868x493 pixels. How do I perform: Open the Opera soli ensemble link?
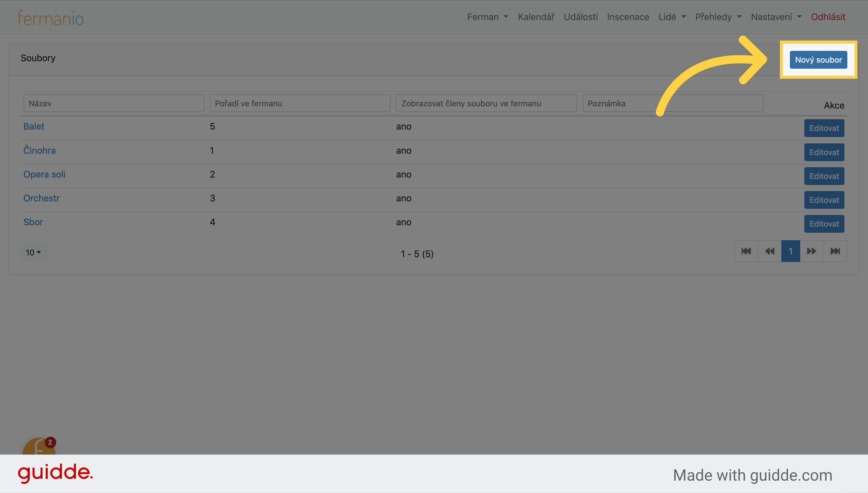(x=44, y=174)
